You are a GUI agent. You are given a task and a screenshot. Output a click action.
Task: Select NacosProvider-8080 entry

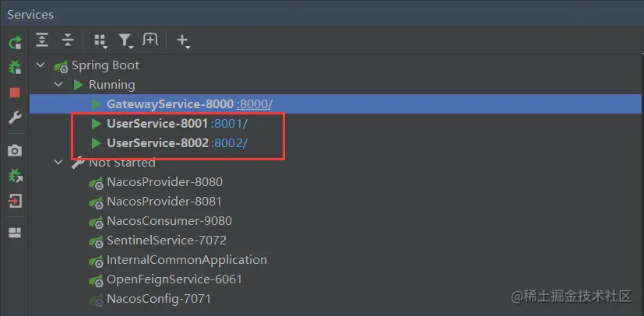point(164,182)
